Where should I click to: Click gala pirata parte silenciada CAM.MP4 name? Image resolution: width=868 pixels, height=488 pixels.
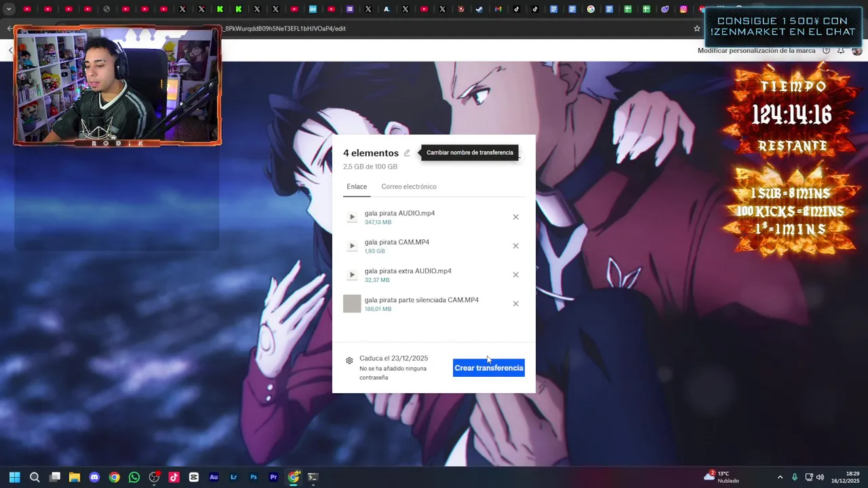pyautogui.click(x=422, y=300)
